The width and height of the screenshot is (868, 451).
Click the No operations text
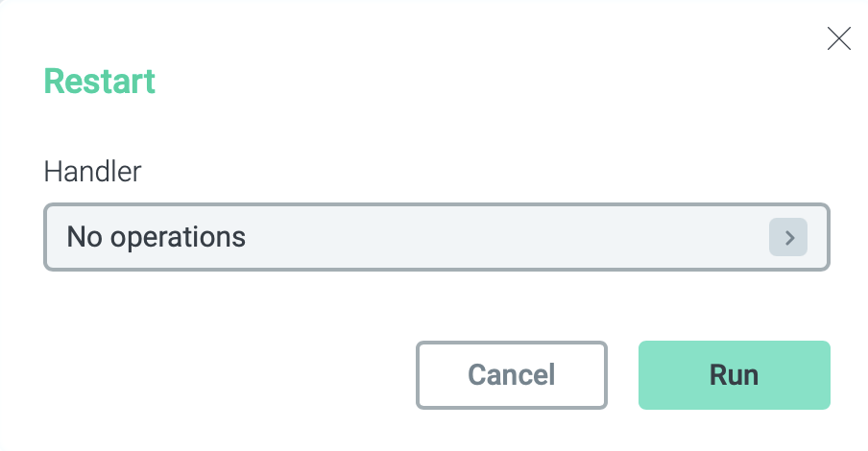click(157, 237)
